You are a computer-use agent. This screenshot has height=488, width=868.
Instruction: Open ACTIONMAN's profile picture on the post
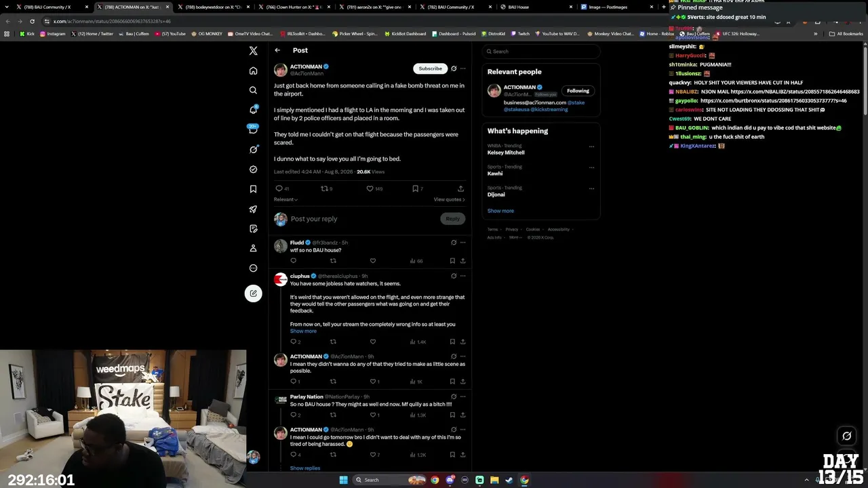click(x=281, y=70)
